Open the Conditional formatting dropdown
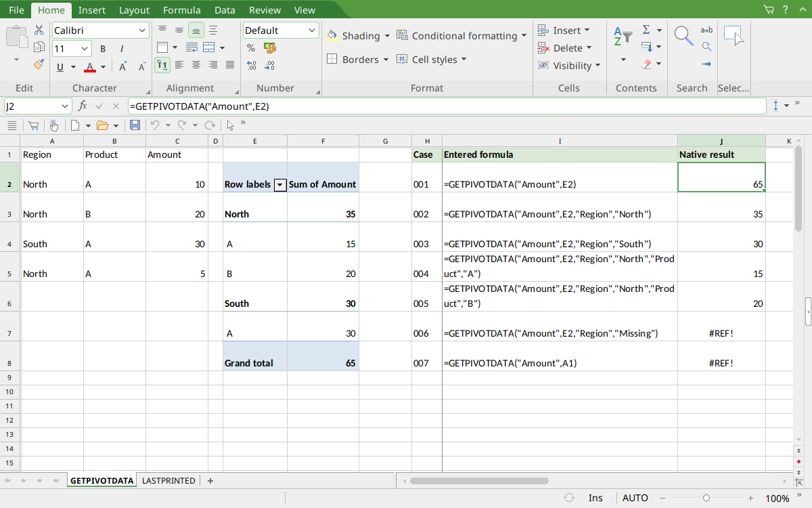Image resolution: width=812 pixels, height=508 pixels. pyautogui.click(x=524, y=36)
